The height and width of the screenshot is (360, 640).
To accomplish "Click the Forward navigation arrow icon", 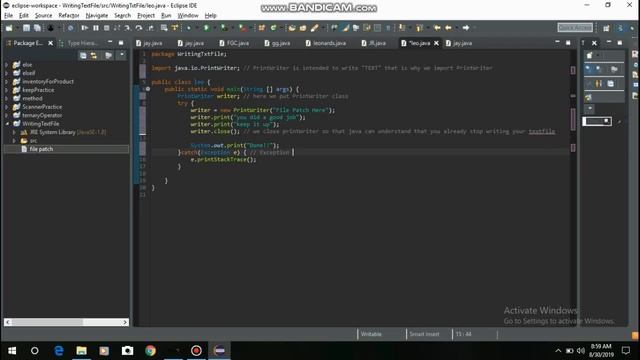I will pos(466,28).
